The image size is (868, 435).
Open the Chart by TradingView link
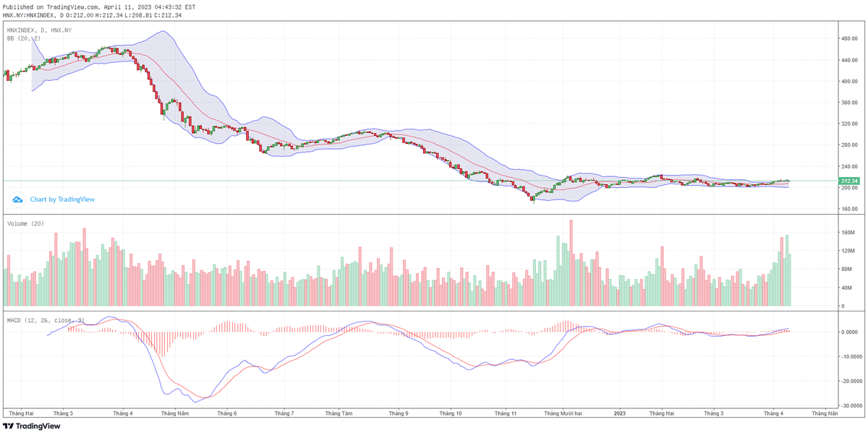pos(62,199)
